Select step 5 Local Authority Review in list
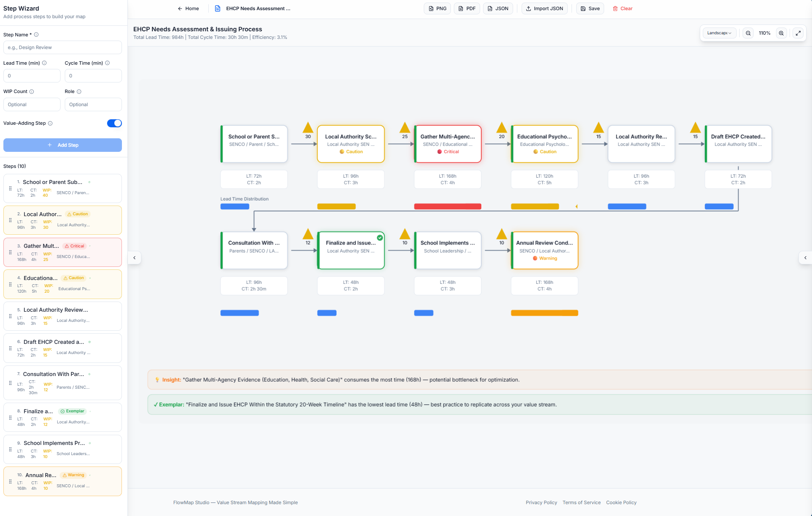Screen dimensions: 812x516 63,316
